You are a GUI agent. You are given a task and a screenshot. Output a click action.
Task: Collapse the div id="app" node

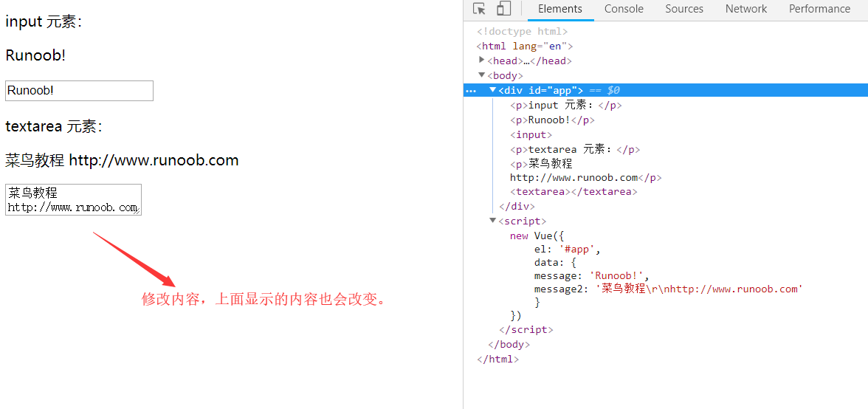[493, 90]
